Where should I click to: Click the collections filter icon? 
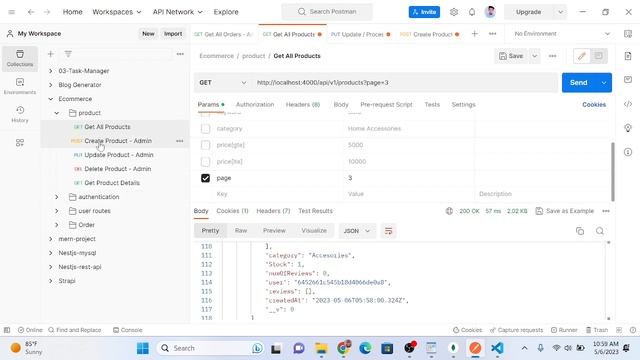point(68,54)
